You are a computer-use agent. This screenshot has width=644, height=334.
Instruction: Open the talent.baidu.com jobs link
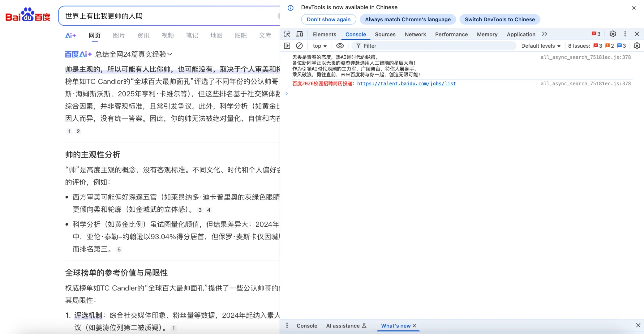406,83
